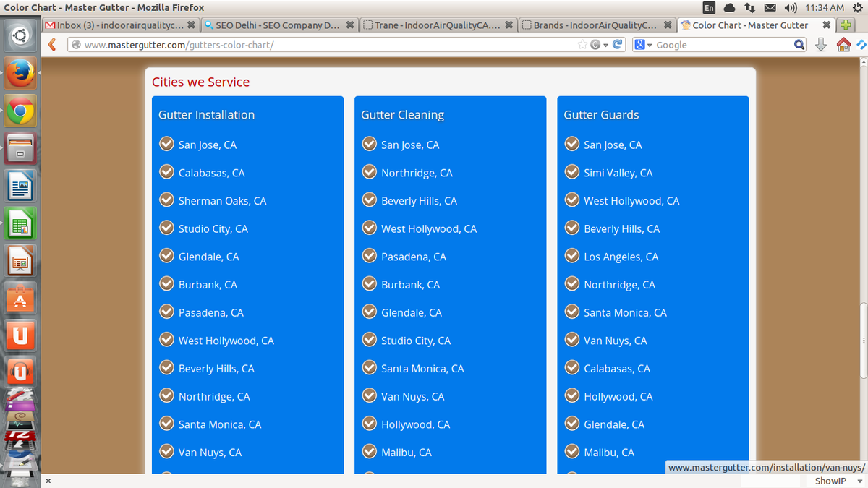Open the ShowIP dropdown arrow in the status bar
The height and width of the screenshot is (488, 868).
click(x=859, y=481)
